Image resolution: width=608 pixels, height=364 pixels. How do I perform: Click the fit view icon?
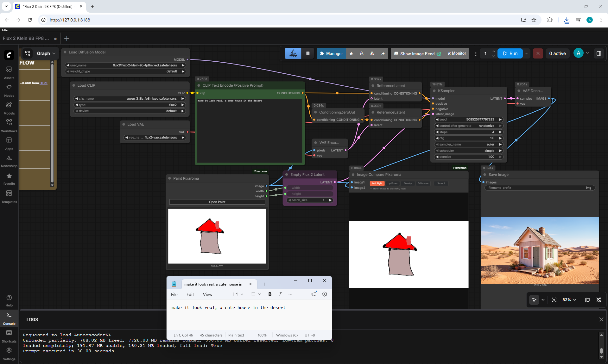[x=554, y=300]
